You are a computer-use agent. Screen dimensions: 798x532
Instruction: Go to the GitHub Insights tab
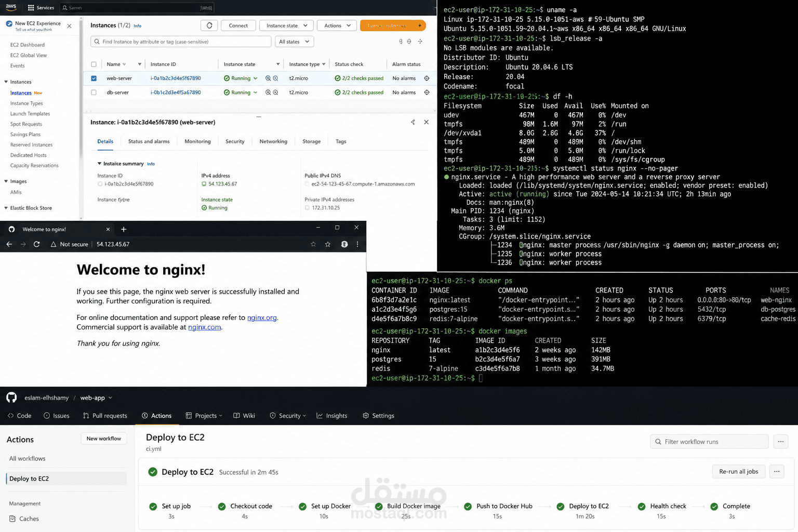[x=332, y=416]
